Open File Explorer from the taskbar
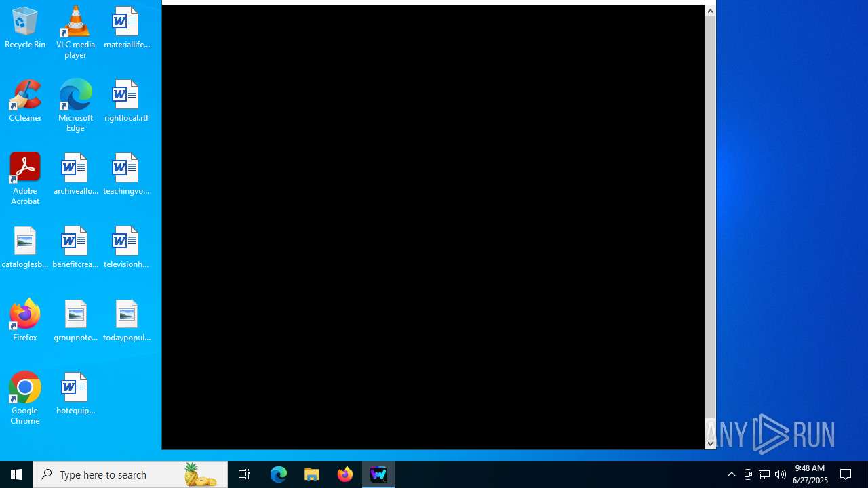This screenshot has width=868, height=488. point(312,474)
